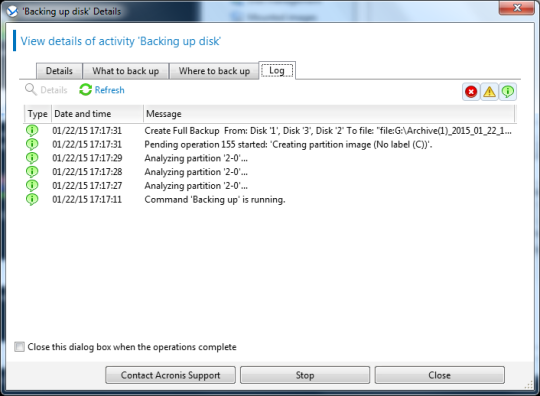Open the 'Where to back up' tab

(x=214, y=71)
